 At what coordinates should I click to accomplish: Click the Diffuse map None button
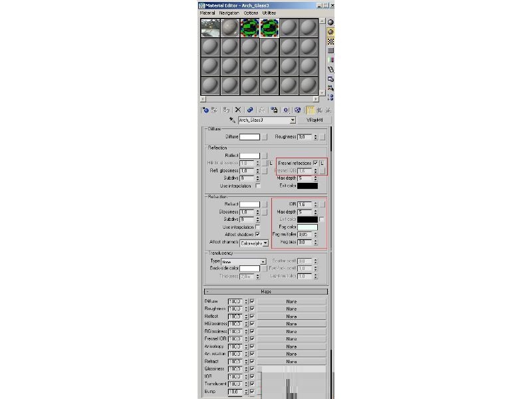291,302
